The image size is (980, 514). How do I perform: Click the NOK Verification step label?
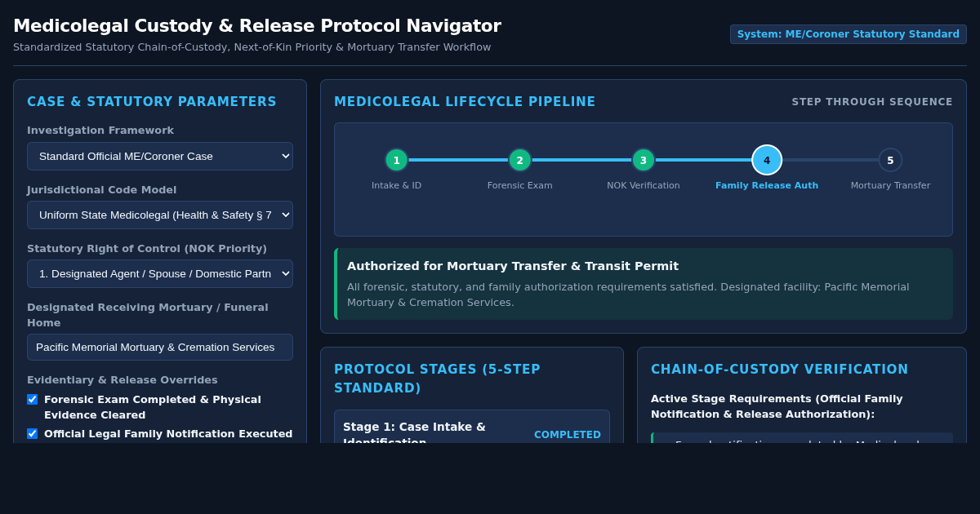coord(643,185)
